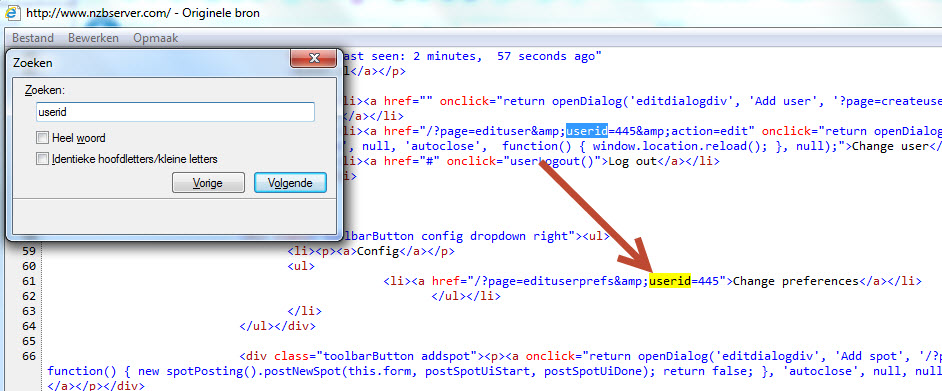Click the Config text on line 59

(378, 251)
